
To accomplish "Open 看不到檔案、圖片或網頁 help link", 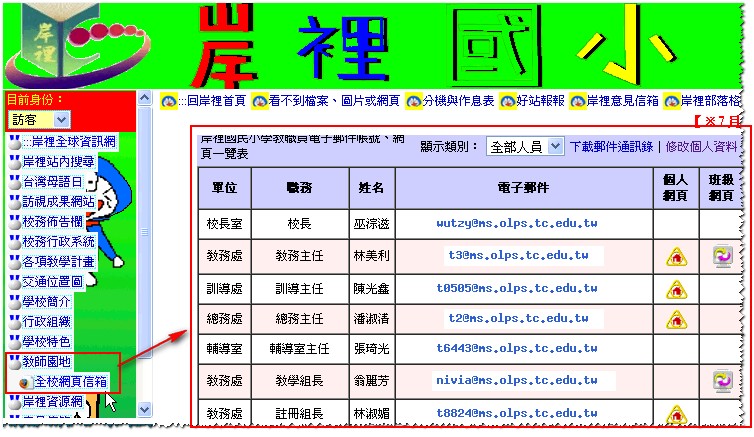I will point(334,101).
